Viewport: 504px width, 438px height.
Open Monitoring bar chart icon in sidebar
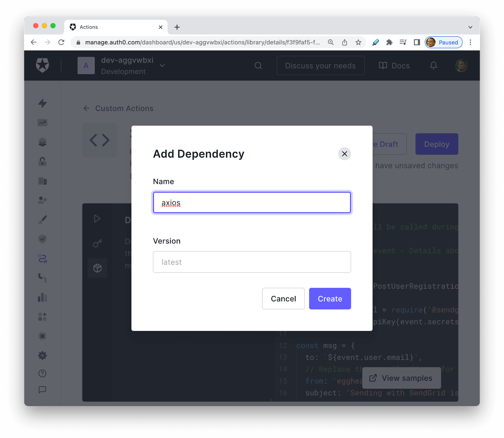point(43,297)
